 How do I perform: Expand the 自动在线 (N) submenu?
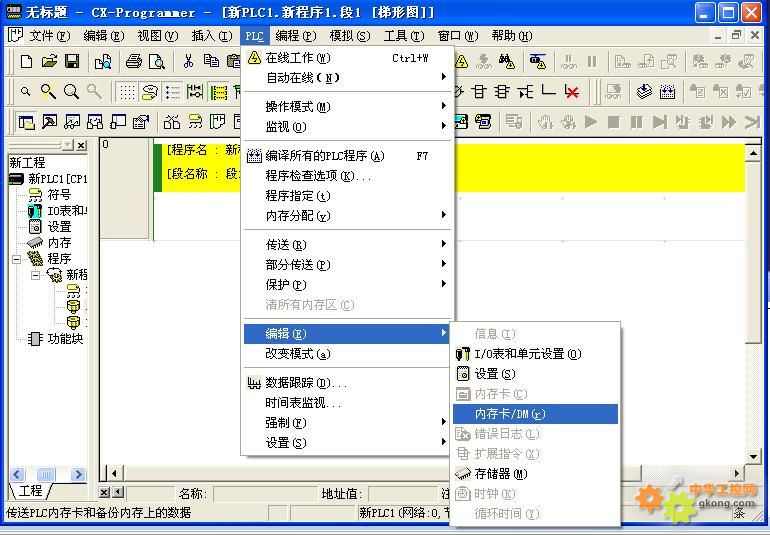348,78
